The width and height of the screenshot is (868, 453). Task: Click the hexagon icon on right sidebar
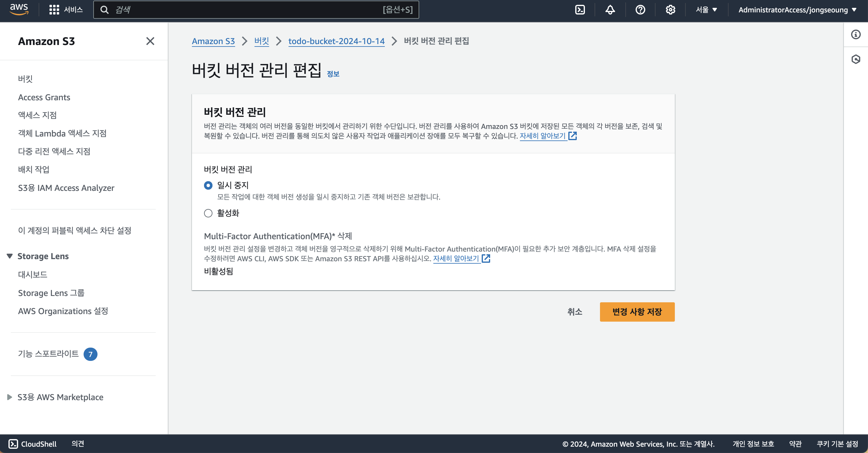pos(856,59)
